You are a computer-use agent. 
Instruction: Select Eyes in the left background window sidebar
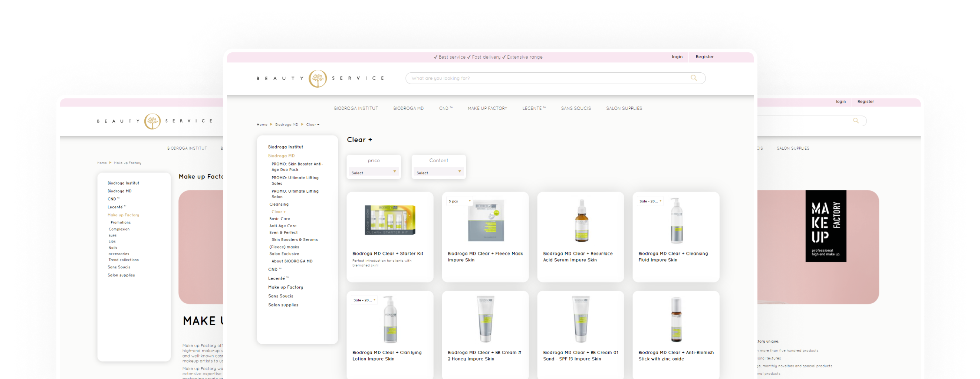click(x=112, y=235)
